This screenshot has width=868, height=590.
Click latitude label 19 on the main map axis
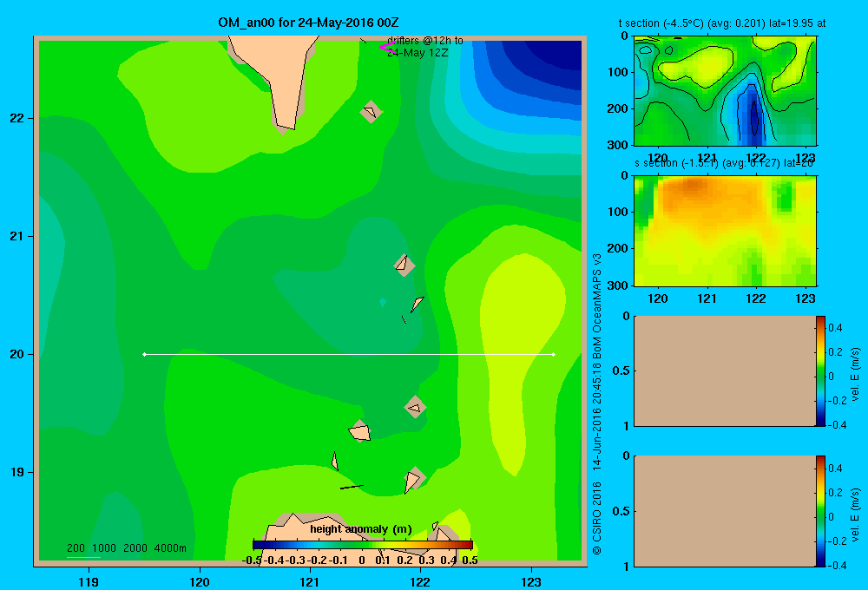pyautogui.click(x=16, y=472)
